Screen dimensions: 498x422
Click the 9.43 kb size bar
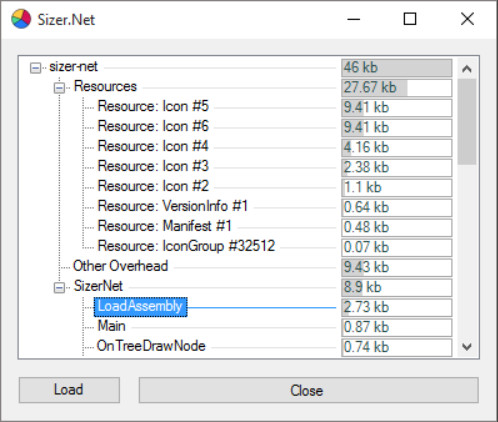tap(397, 268)
